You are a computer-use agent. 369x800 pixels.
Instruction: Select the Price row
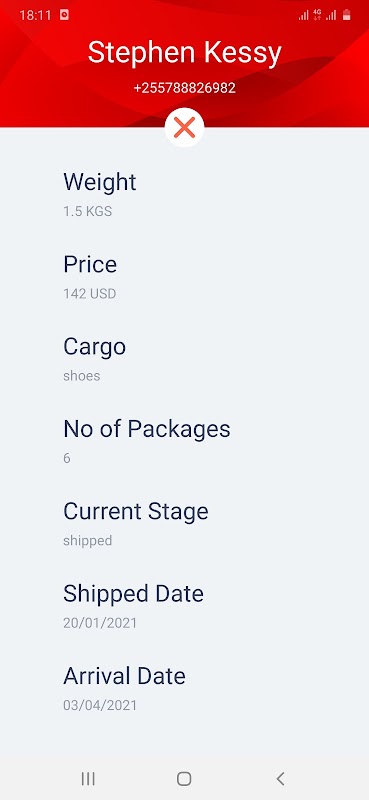(184, 276)
